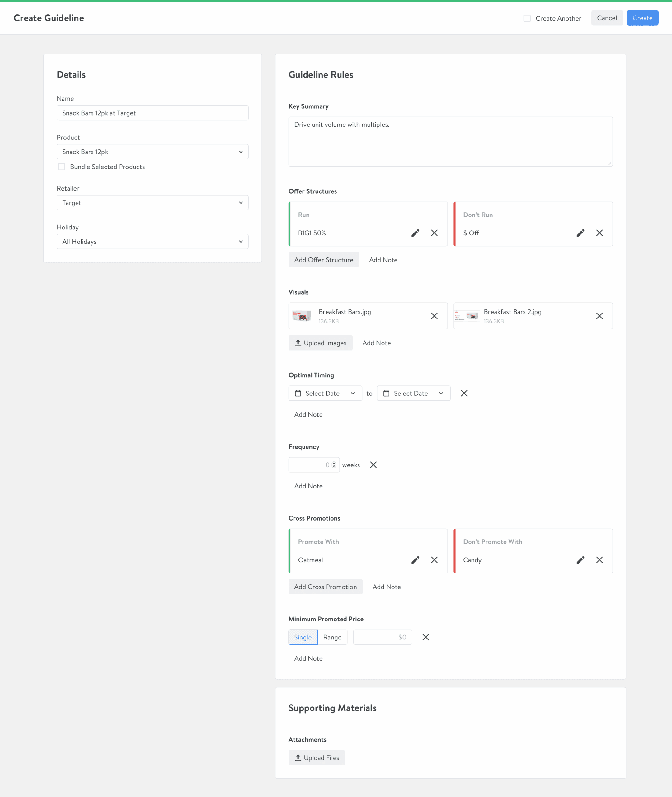Select Single price mode

303,637
